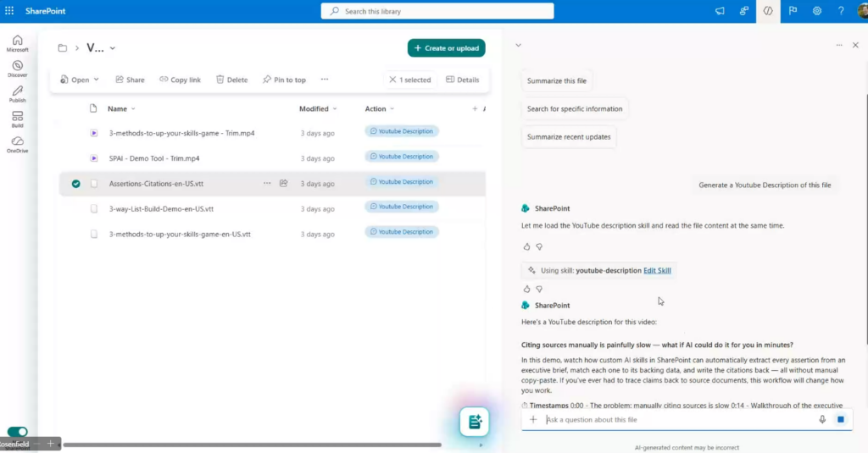Viewport: 868px width, 453px height.
Task: Open the Details pane
Action: point(462,80)
